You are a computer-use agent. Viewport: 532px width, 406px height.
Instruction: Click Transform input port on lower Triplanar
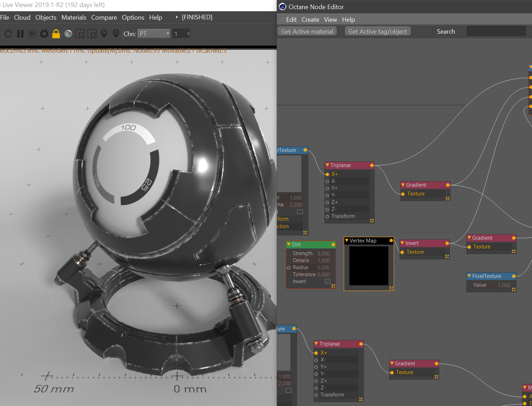pyautogui.click(x=316, y=395)
